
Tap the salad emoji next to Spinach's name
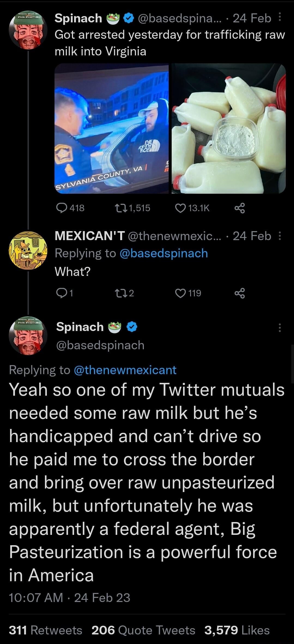click(x=113, y=18)
